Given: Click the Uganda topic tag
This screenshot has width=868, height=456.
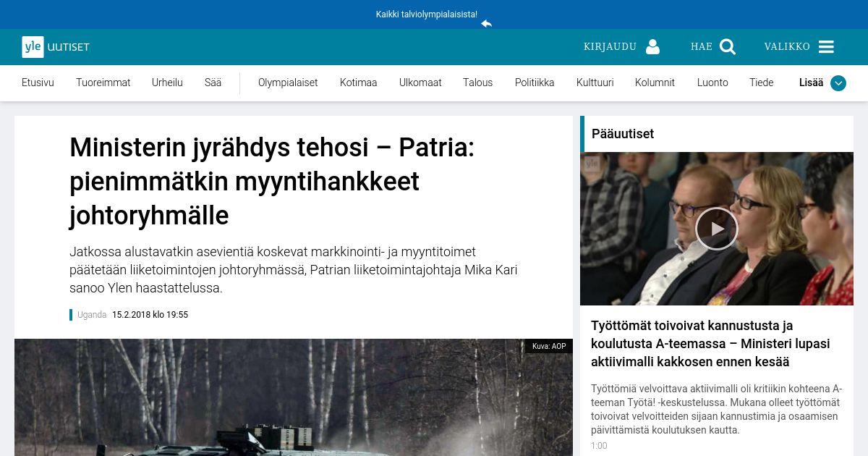Looking at the screenshot, I should tap(92, 315).
